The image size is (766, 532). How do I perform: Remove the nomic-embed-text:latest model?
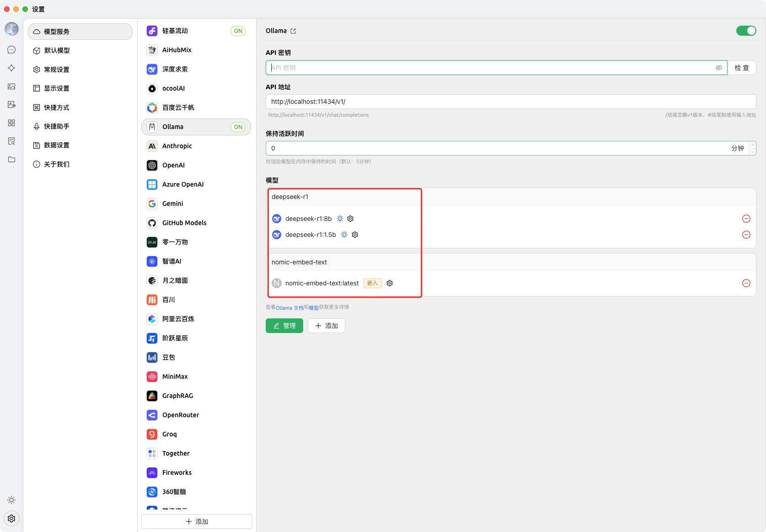[x=746, y=283]
